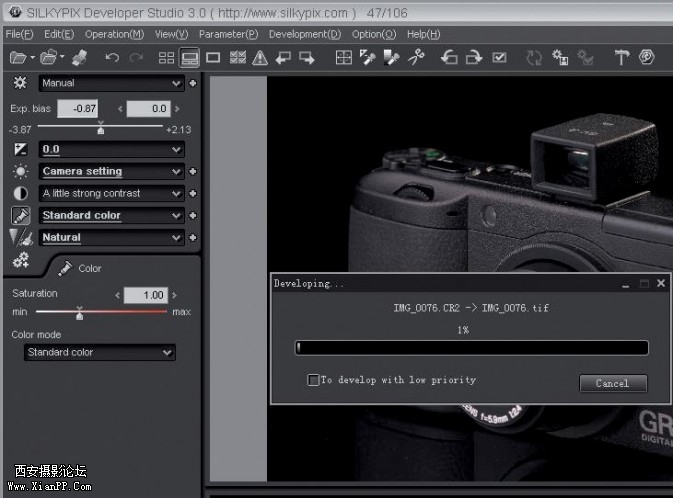
Task: Open the Edit menu
Action: click(x=59, y=34)
